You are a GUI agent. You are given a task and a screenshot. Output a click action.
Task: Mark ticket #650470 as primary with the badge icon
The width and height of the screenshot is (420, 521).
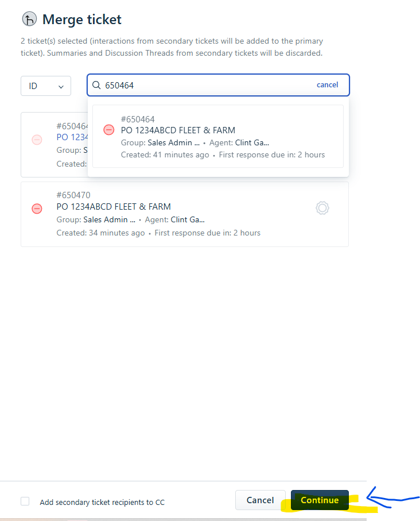click(322, 208)
